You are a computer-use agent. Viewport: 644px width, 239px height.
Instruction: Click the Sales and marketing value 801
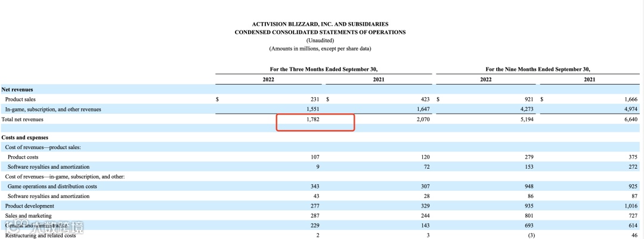coord(529,216)
